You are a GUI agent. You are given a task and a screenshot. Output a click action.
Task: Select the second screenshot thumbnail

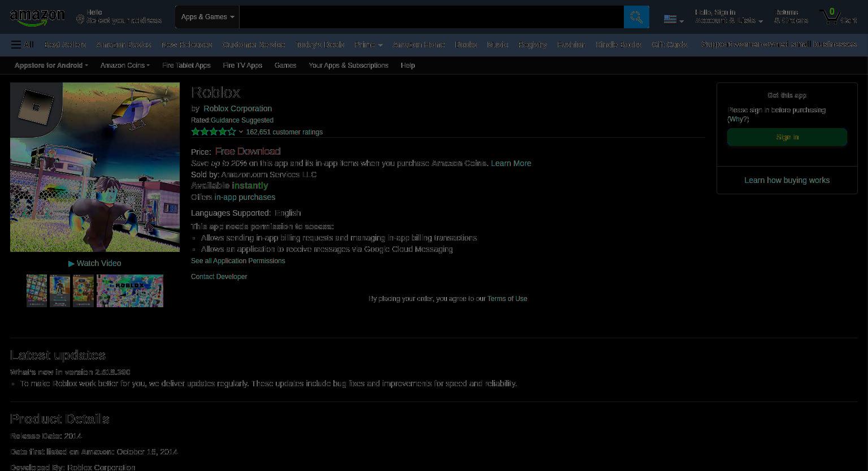click(60, 291)
